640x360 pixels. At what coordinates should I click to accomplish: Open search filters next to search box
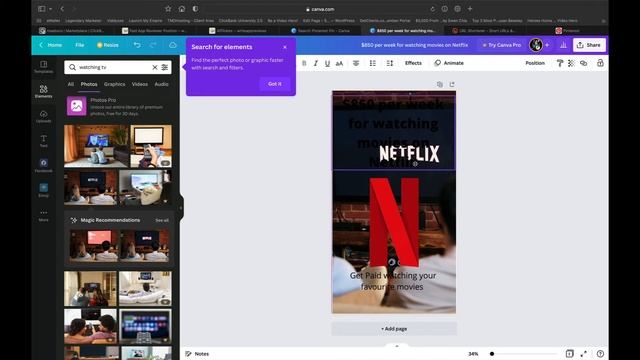point(164,67)
